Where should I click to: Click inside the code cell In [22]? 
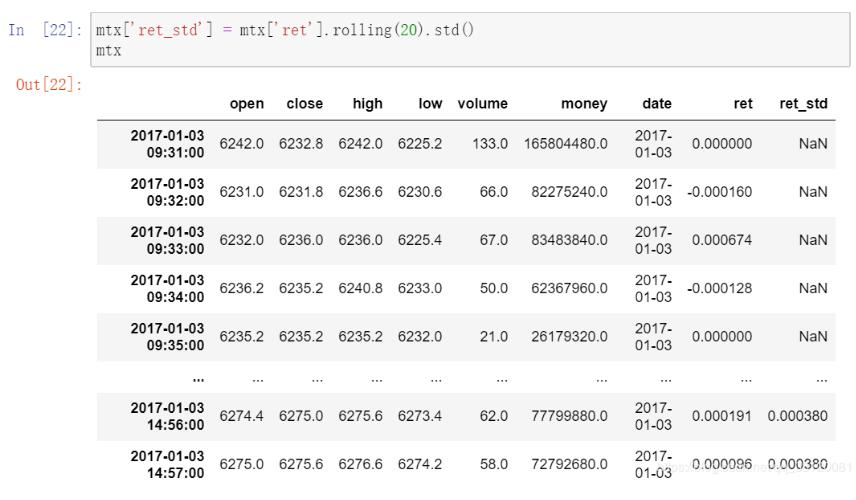(x=469, y=39)
